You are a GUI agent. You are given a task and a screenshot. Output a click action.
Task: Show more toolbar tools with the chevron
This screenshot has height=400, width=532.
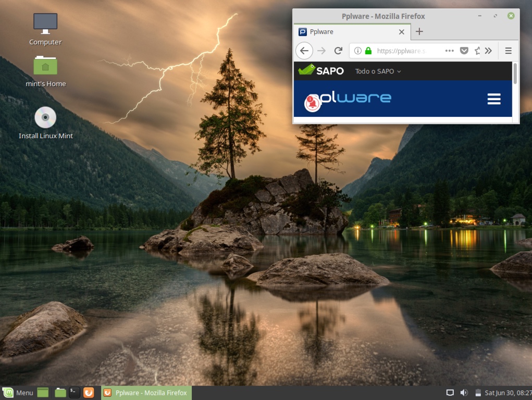[489, 51]
